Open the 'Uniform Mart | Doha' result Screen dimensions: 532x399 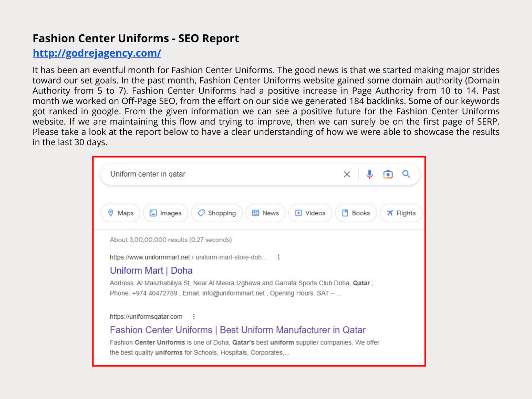tap(151, 270)
